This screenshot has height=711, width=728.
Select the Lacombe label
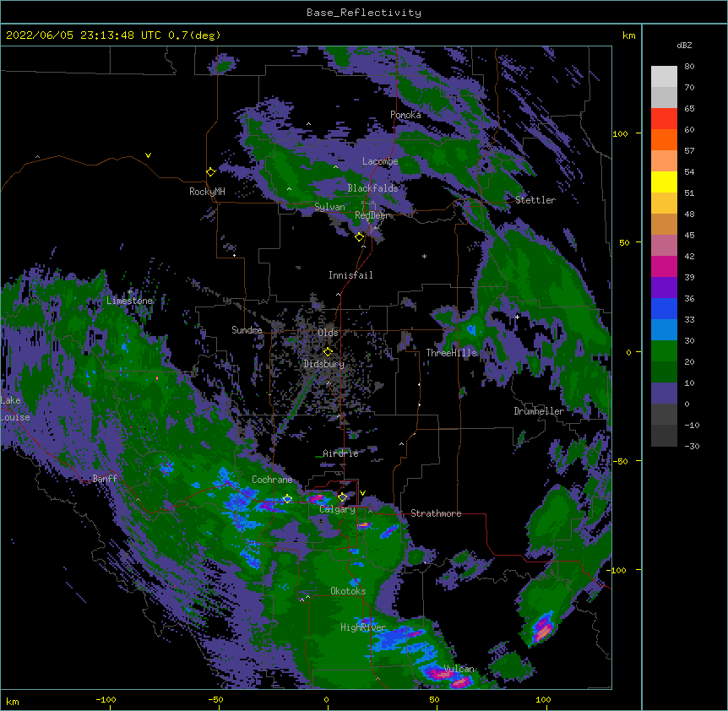click(x=380, y=161)
